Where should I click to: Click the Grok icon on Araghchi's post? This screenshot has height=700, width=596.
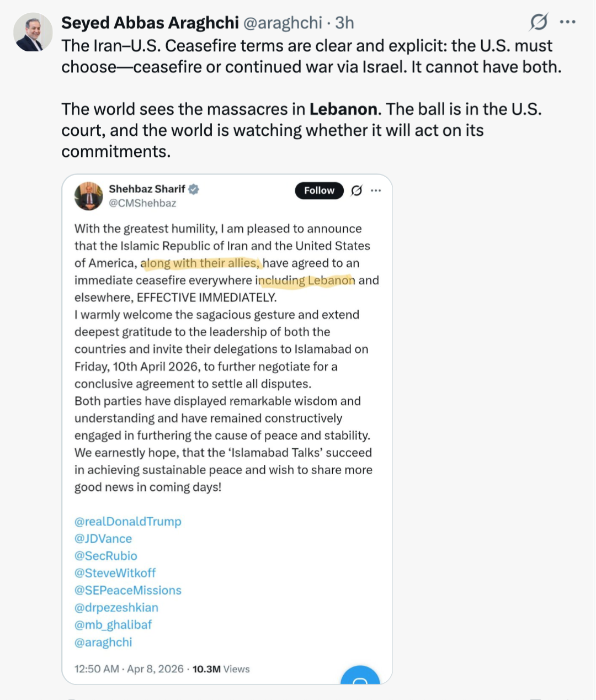point(539,22)
